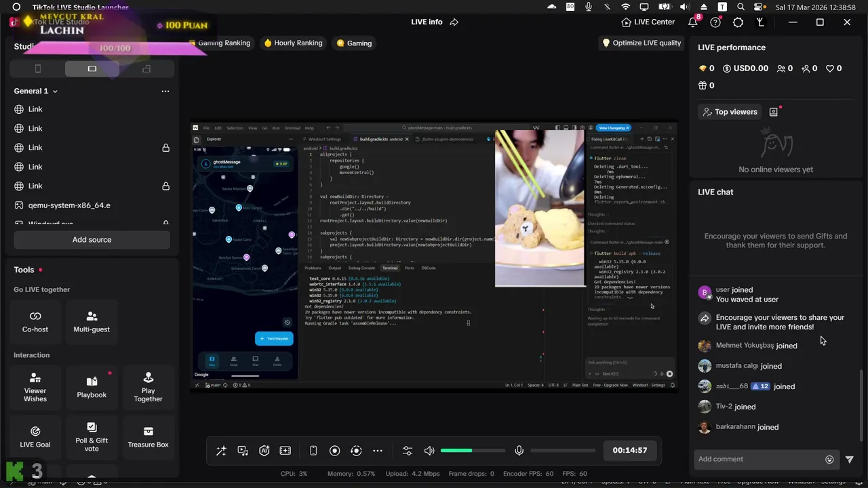Click the USD0.00 earnings value
The width and height of the screenshot is (868, 488).
(745, 68)
